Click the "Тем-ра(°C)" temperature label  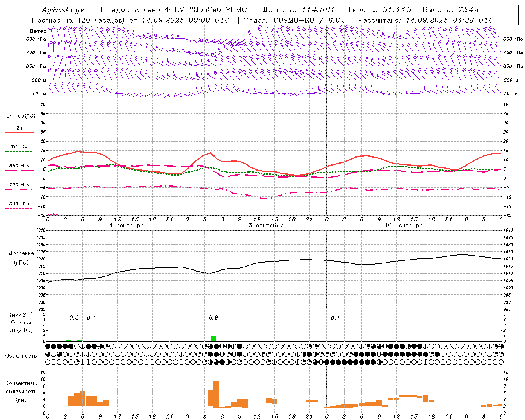(19, 116)
